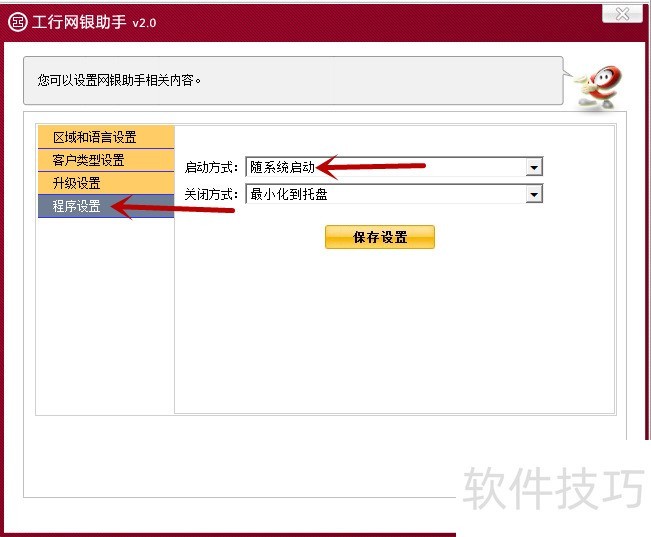The height and width of the screenshot is (537, 651).
Task: Click the ICBC logo icon in title bar
Action: [x=17, y=22]
